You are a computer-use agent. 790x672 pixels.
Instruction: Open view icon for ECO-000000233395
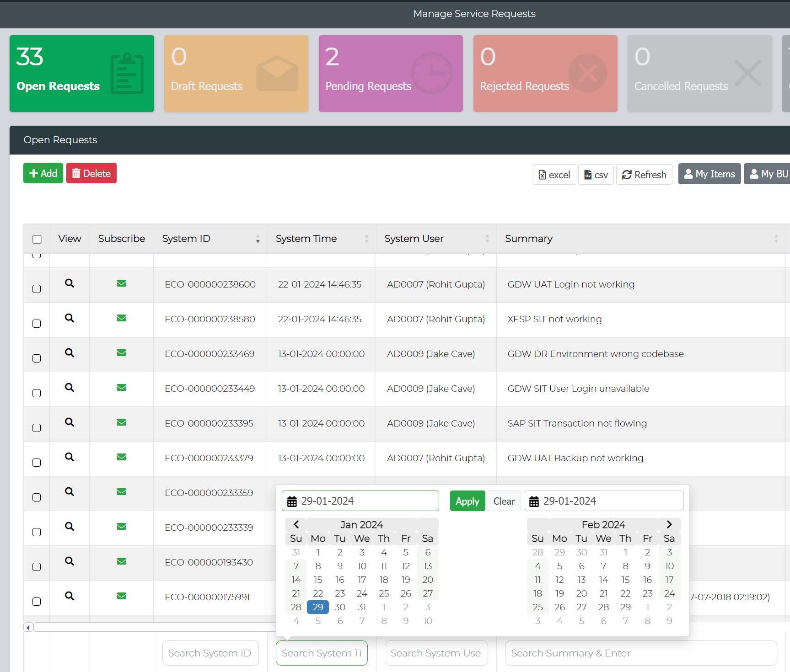tap(70, 422)
